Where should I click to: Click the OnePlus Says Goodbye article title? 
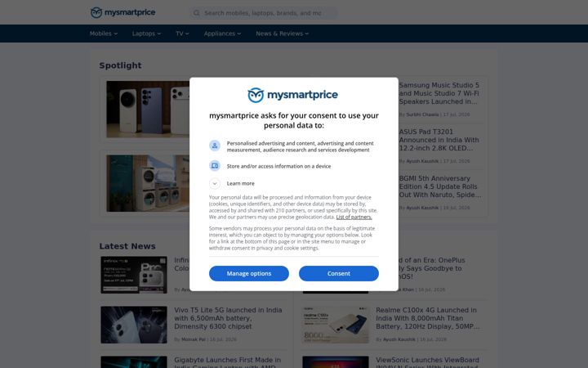point(431,268)
